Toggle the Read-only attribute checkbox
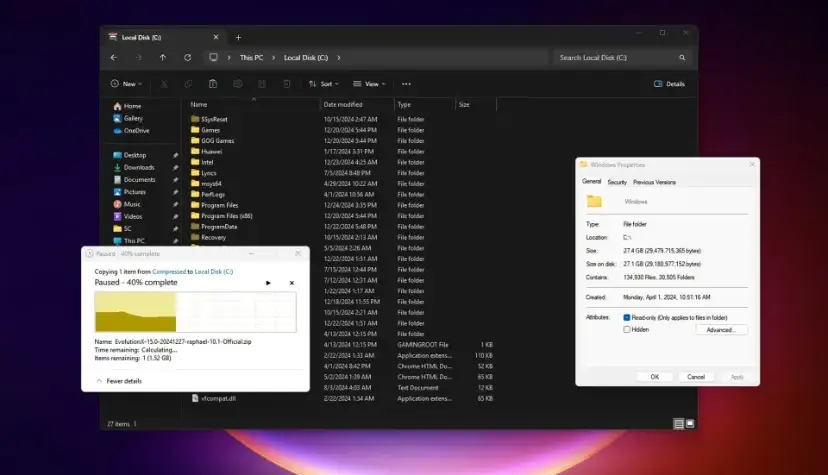828x475 pixels. click(627, 317)
